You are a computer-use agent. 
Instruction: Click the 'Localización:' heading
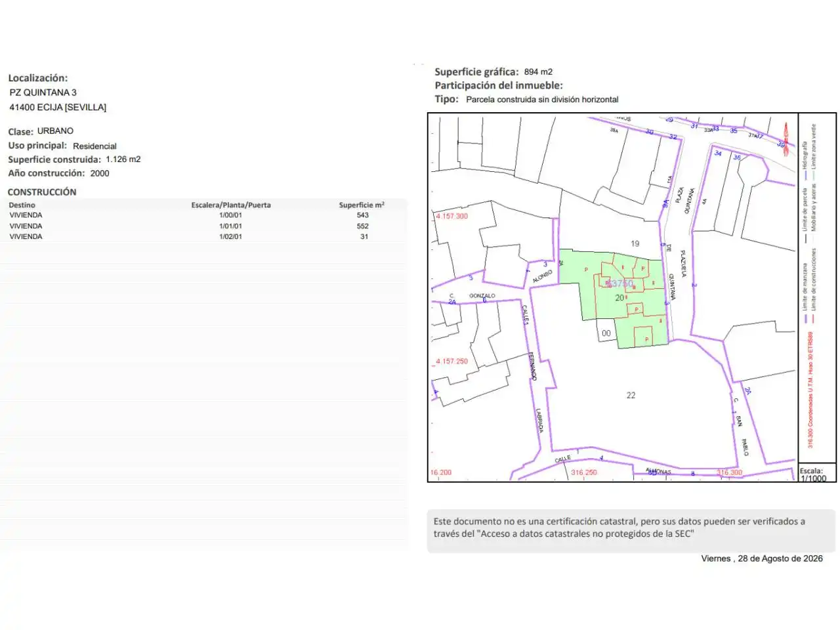pyautogui.click(x=37, y=78)
